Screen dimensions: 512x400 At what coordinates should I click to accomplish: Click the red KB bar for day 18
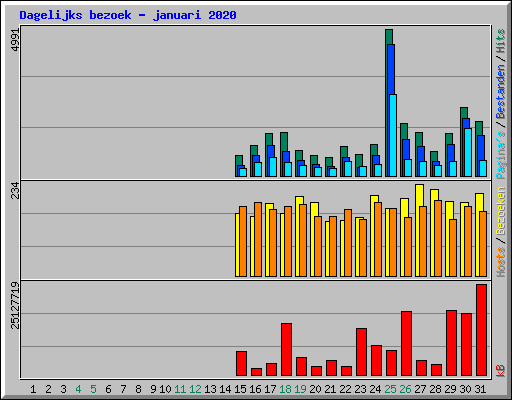coord(286,349)
